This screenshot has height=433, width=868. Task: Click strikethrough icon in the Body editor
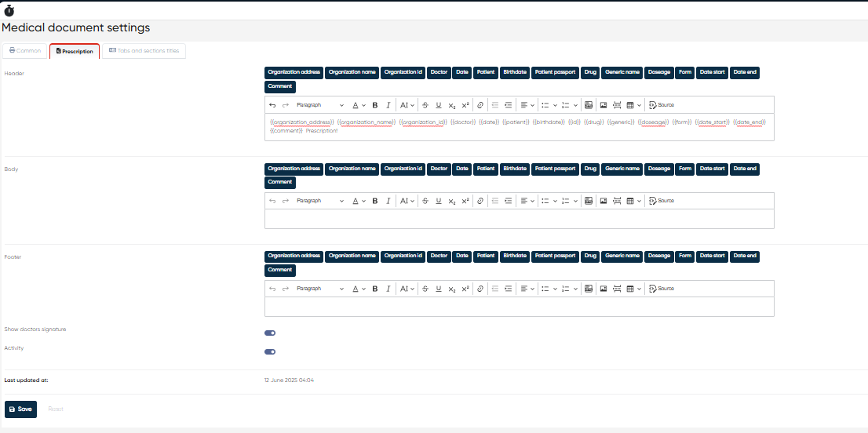pos(425,201)
